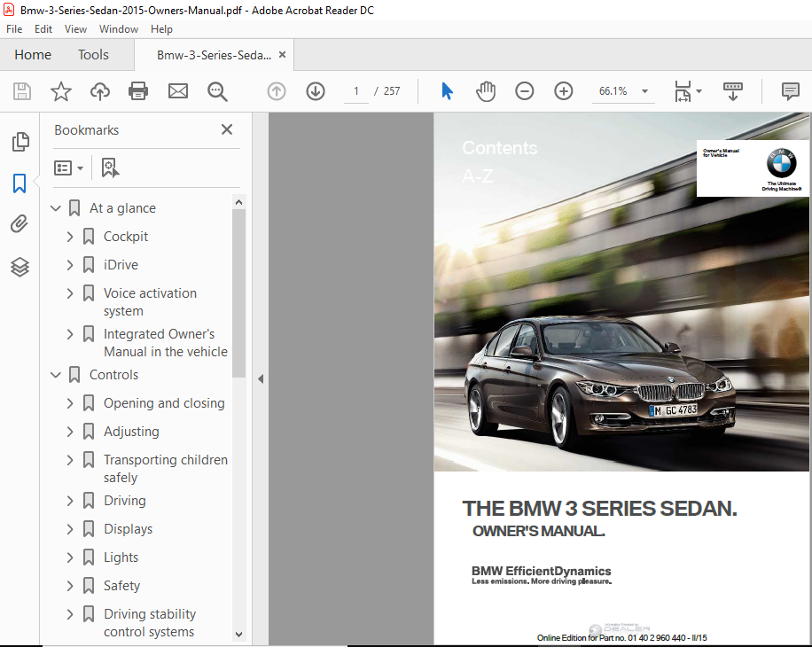Open the At a glance bookmark
The width and height of the screenshot is (812, 647).
pos(122,208)
